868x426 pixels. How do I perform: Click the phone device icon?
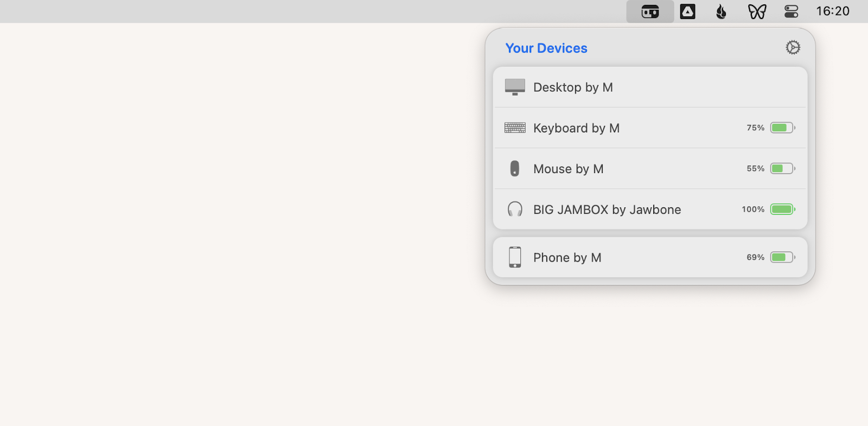[515, 257]
